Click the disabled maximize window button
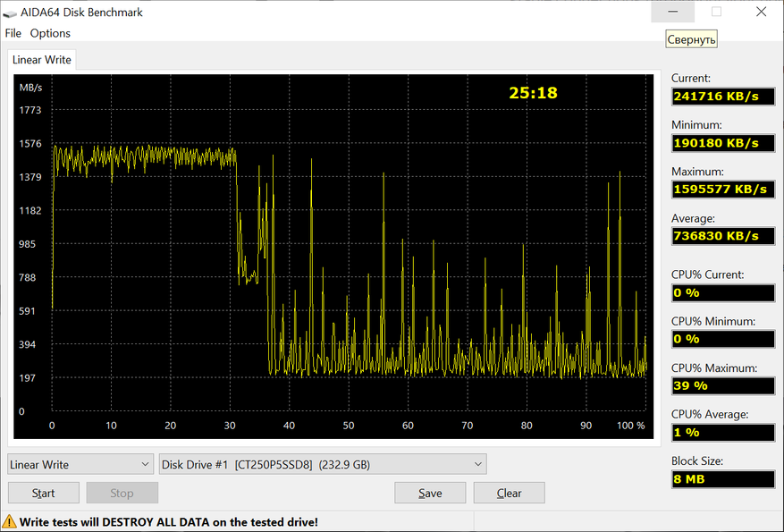 [x=716, y=13]
